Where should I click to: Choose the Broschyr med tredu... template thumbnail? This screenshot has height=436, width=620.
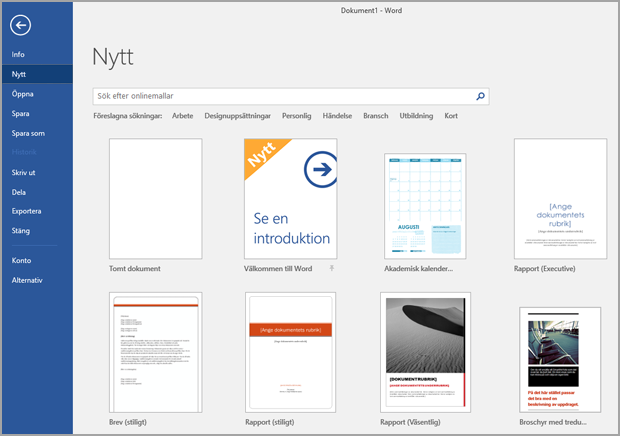click(560, 360)
